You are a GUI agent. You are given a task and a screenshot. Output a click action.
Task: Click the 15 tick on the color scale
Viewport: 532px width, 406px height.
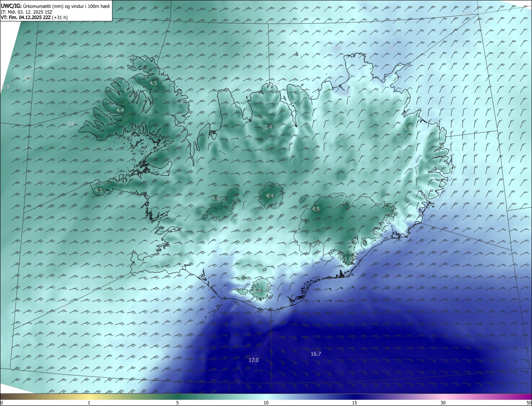(x=355, y=403)
